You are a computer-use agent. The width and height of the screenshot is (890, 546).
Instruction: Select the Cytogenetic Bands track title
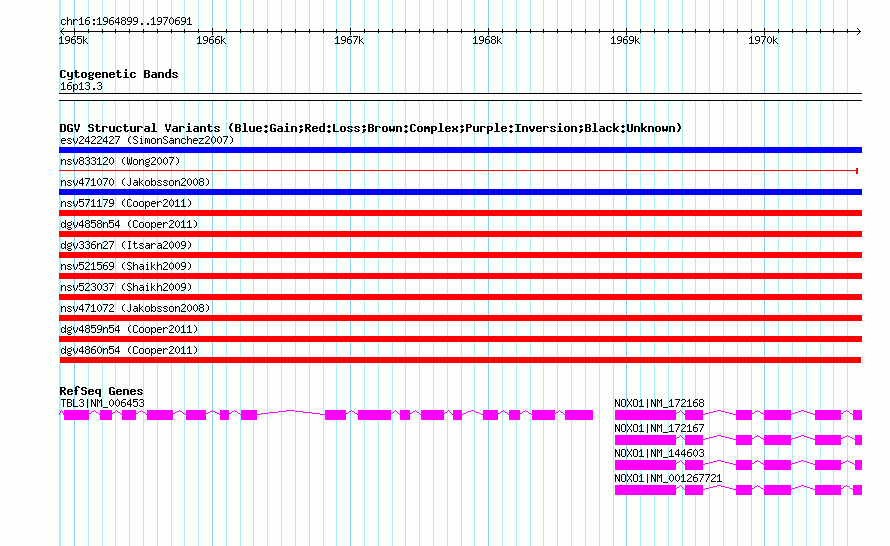[119, 74]
